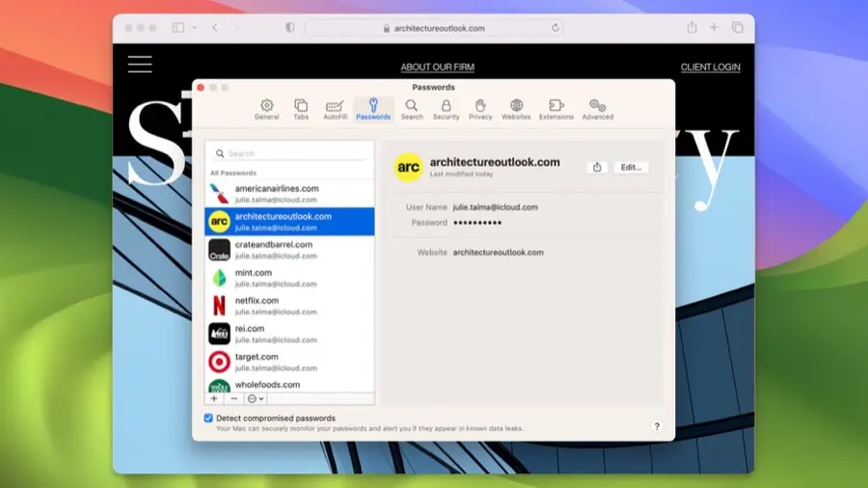This screenshot has width=868, height=488.
Task: Open the Advanced preferences pane
Action: point(597,109)
